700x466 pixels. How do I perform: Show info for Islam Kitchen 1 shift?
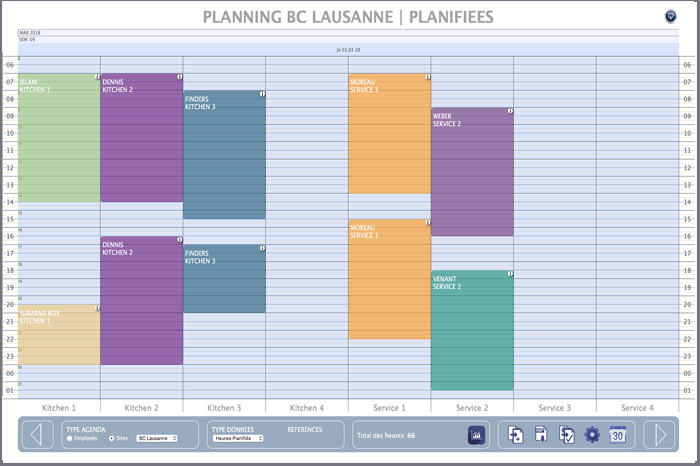pyautogui.click(x=97, y=76)
